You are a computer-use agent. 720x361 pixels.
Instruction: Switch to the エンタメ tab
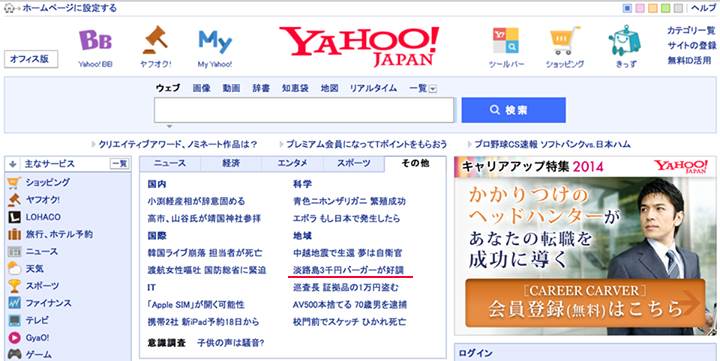pyautogui.click(x=292, y=164)
